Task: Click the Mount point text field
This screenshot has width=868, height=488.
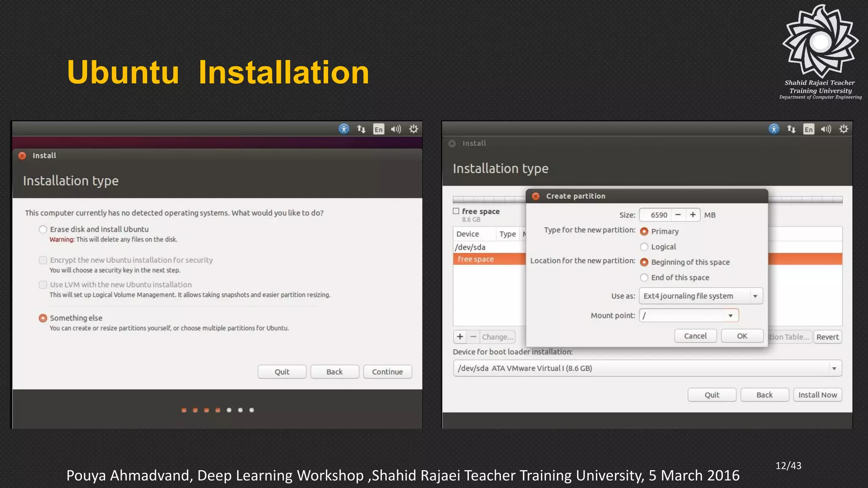Action: click(x=682, y=316)
